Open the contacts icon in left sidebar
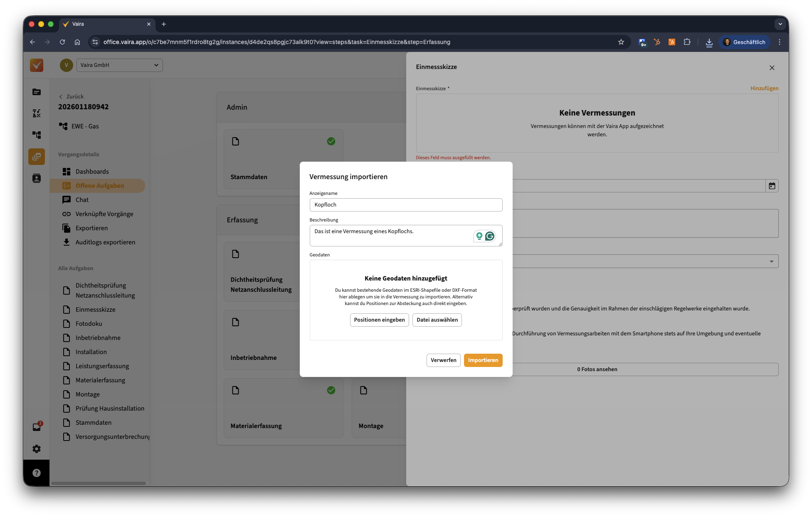812x517 pixels. pos(37,178)
